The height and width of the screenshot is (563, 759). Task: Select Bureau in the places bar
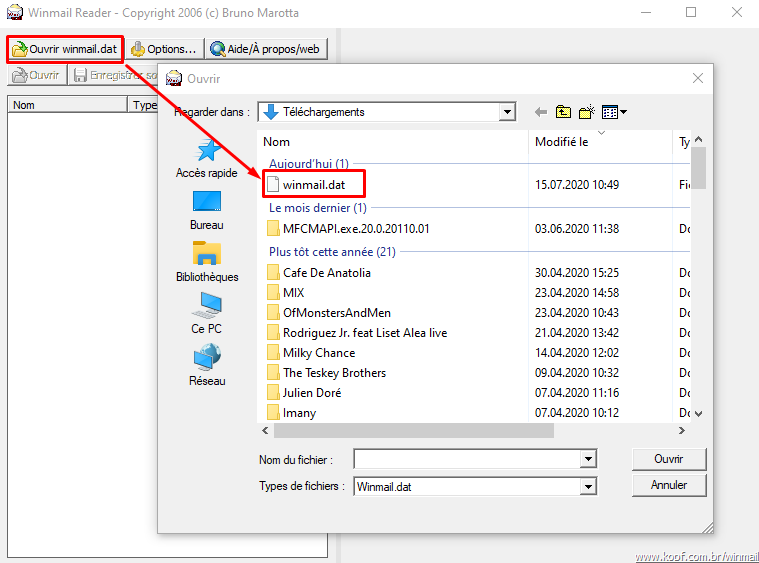[207, 210]
